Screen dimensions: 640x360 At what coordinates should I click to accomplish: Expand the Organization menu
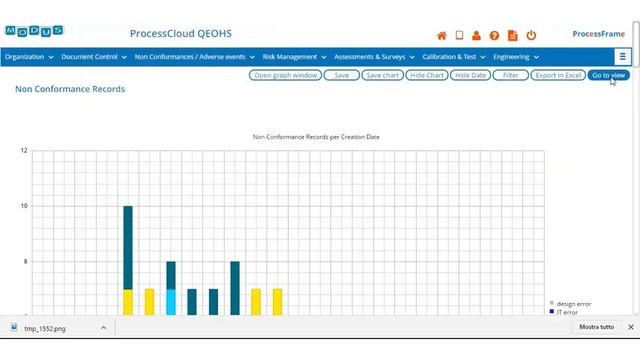click(x=29, y=57)
